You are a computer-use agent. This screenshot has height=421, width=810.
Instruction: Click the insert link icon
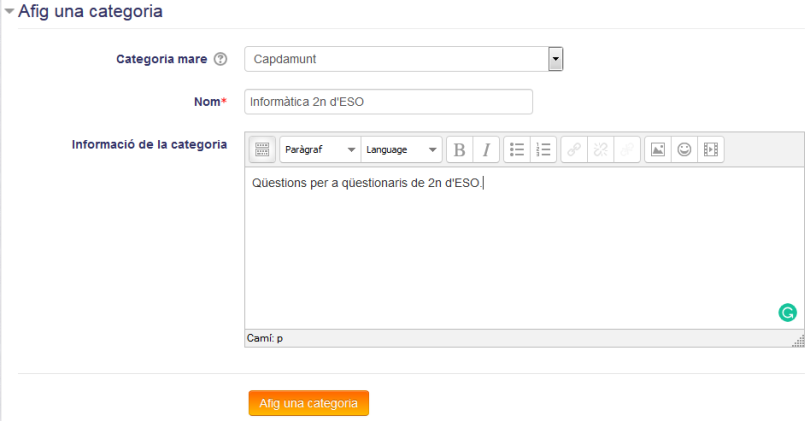[574, 150]
